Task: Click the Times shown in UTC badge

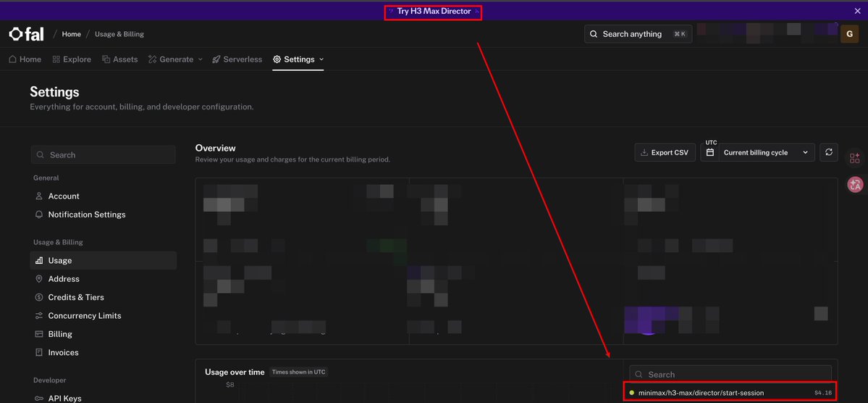Action: coord(299,372)
